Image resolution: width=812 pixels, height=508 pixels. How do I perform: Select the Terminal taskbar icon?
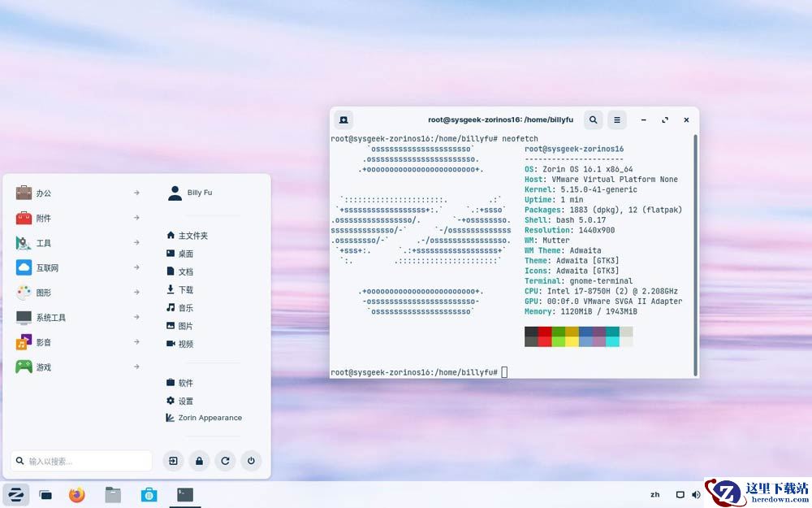[185, 495]
